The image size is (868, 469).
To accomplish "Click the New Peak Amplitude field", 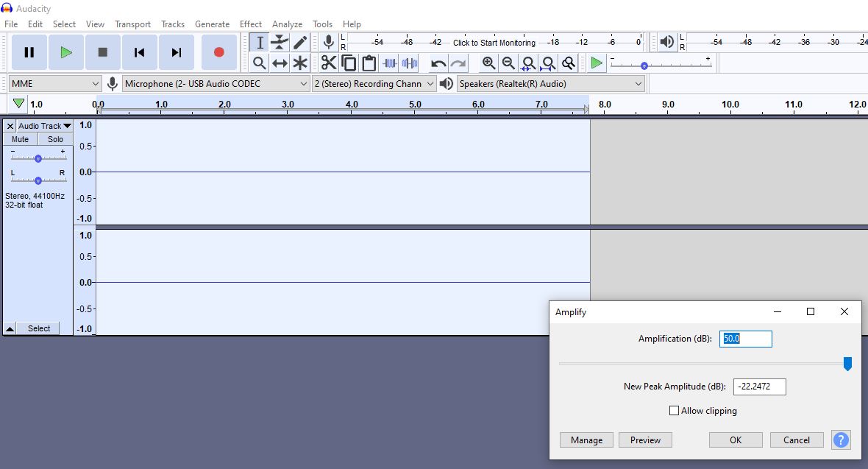I will pos(759,387).
